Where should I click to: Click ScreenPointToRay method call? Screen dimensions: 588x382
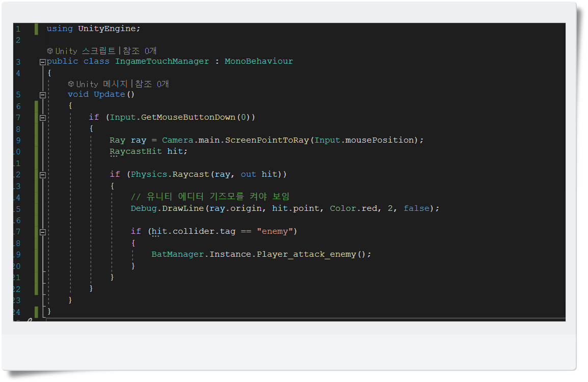click(x=267, y=140)
